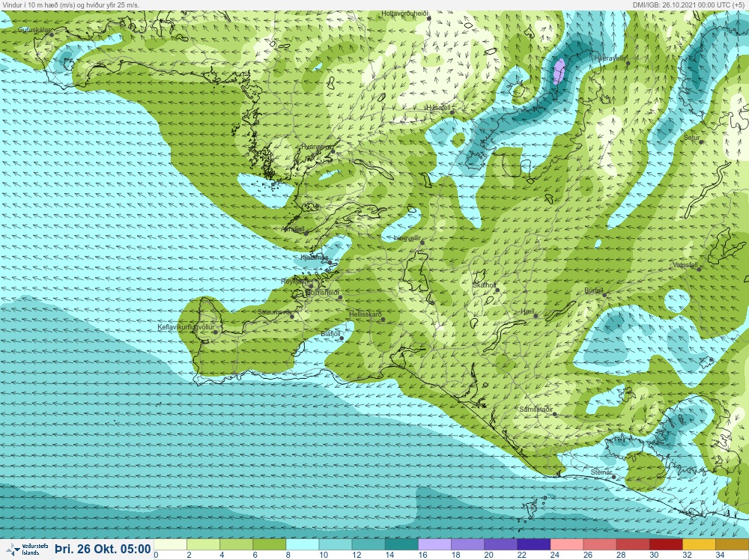Viewport: 749px width, 560px height.
Task: Click the Sámsstaðir station label
Action: point(536,409)
